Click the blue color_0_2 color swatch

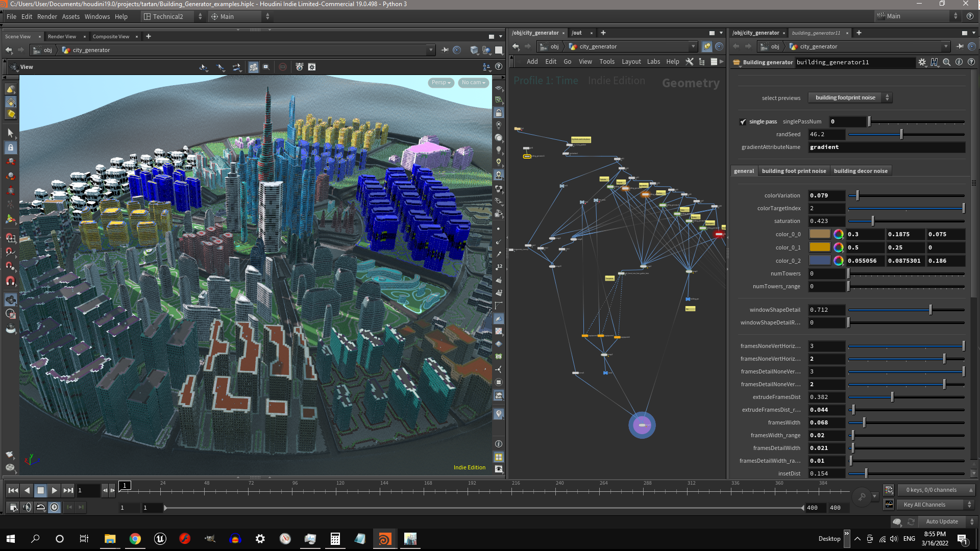[820, 261]
